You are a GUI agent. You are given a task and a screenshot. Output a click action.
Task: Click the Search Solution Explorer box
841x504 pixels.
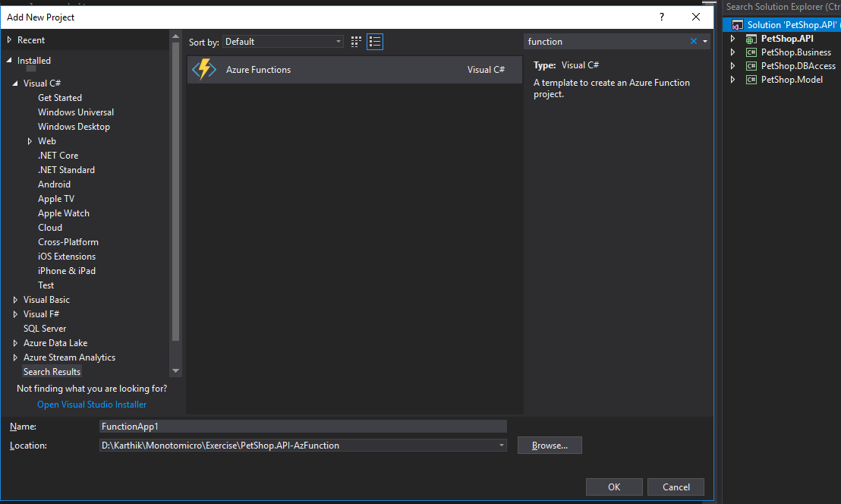pos(782,7)
